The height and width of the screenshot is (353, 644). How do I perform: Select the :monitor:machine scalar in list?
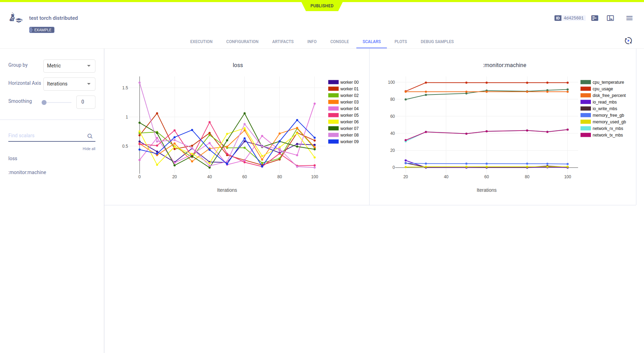pyautogui.click(x=27, y=172)
